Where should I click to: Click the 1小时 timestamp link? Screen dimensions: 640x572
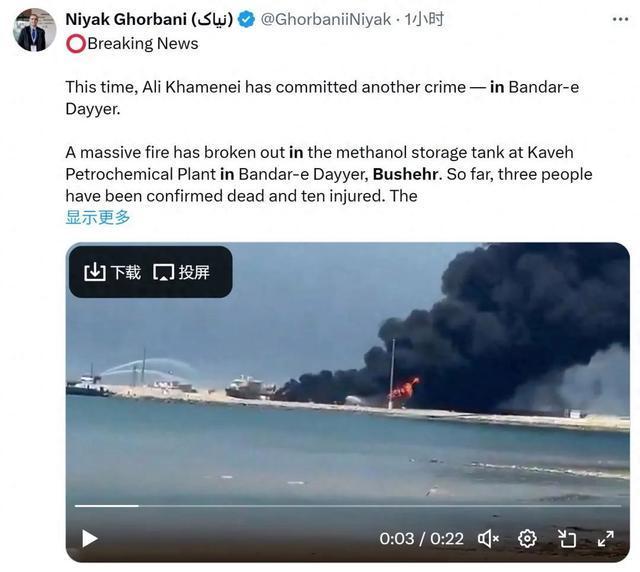pyautogui.click(x=424, y=19)
